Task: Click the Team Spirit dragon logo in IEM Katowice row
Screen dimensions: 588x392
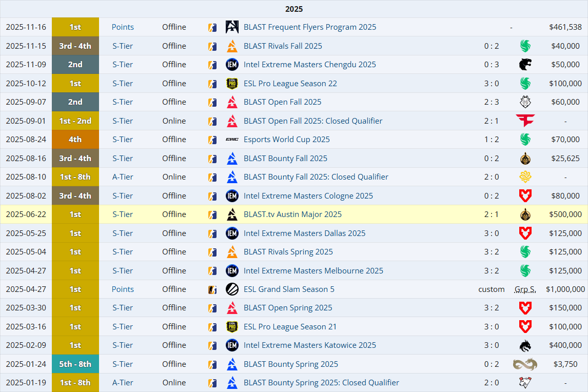Action: [525, 345]
